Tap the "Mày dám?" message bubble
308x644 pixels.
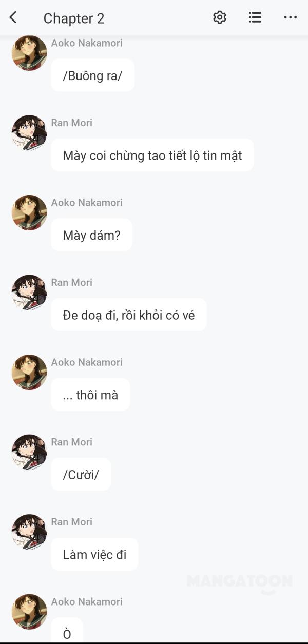[91, 235]
